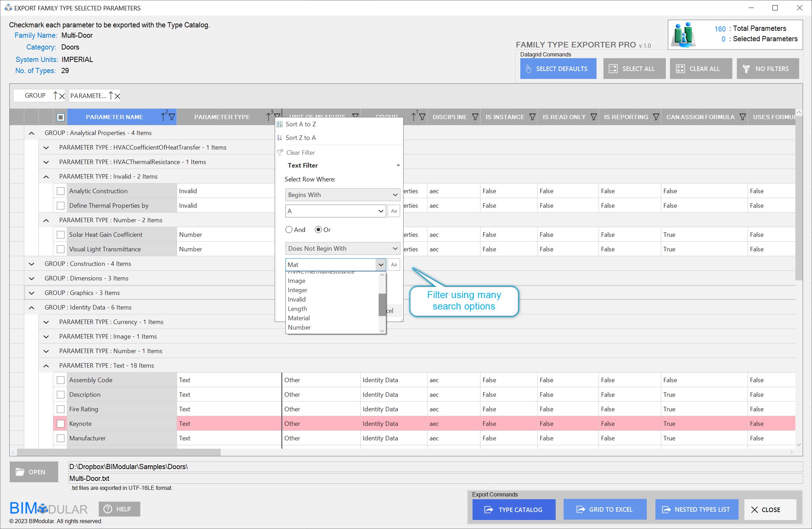Pick Material from the dropdown list
Screen dimensions: 812x529
pyautogui.click(x=299, y=318)
